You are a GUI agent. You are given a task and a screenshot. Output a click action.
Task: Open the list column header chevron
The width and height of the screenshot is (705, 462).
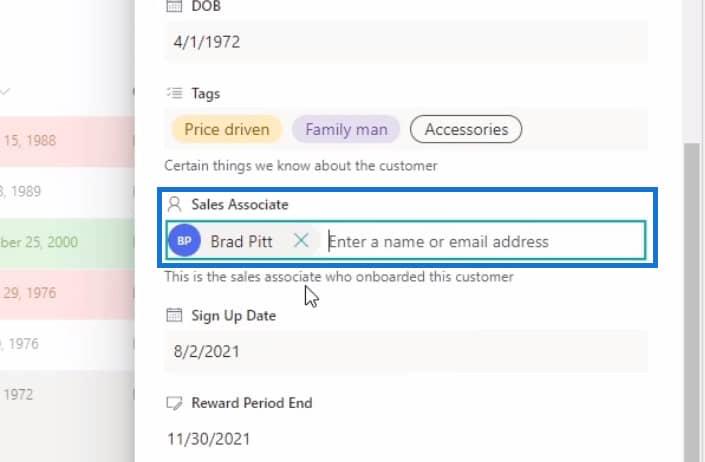(x=5, y=92)
